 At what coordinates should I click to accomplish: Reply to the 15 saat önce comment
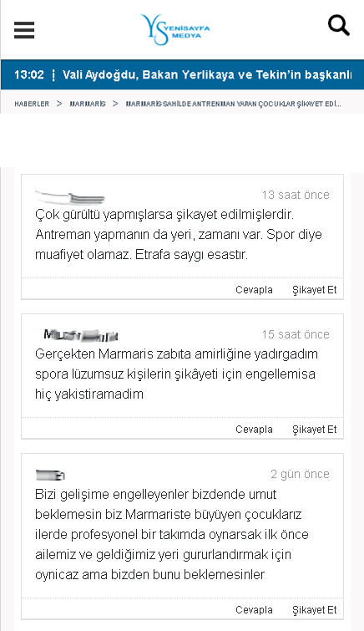coord(254,430)
